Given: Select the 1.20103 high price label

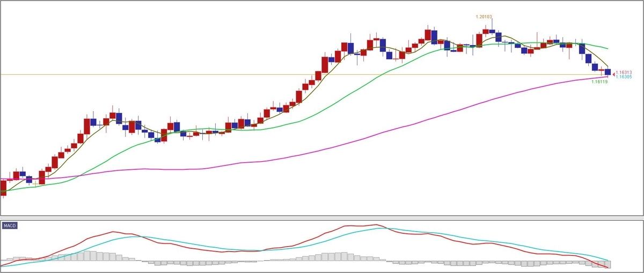Looking at the screenshot, I should (x=484, y=17).
